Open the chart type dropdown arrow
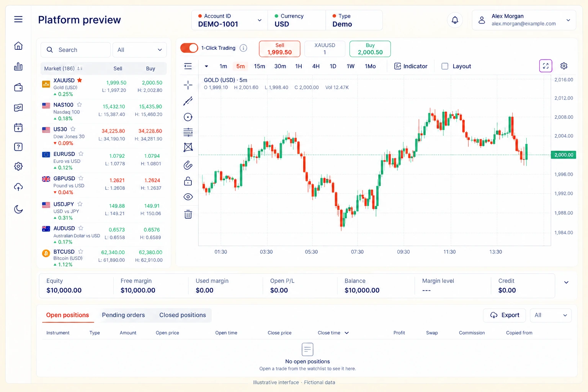 tap(206, 66)
